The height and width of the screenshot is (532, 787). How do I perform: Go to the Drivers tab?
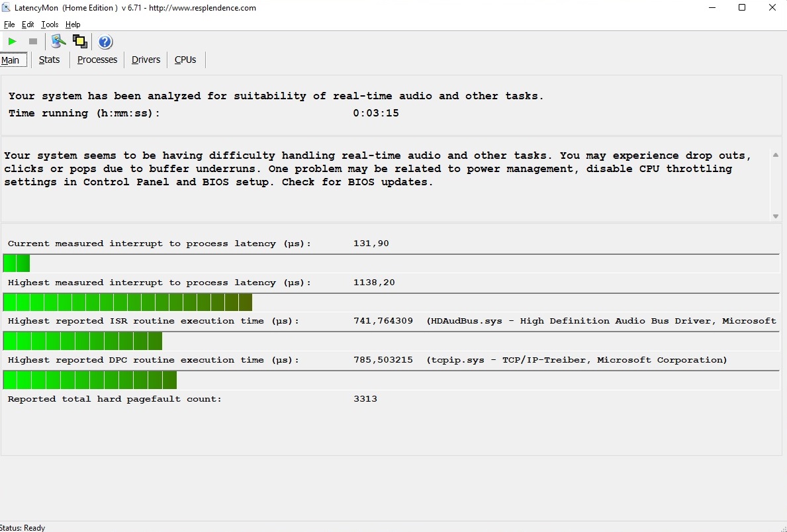click(146, 60)
